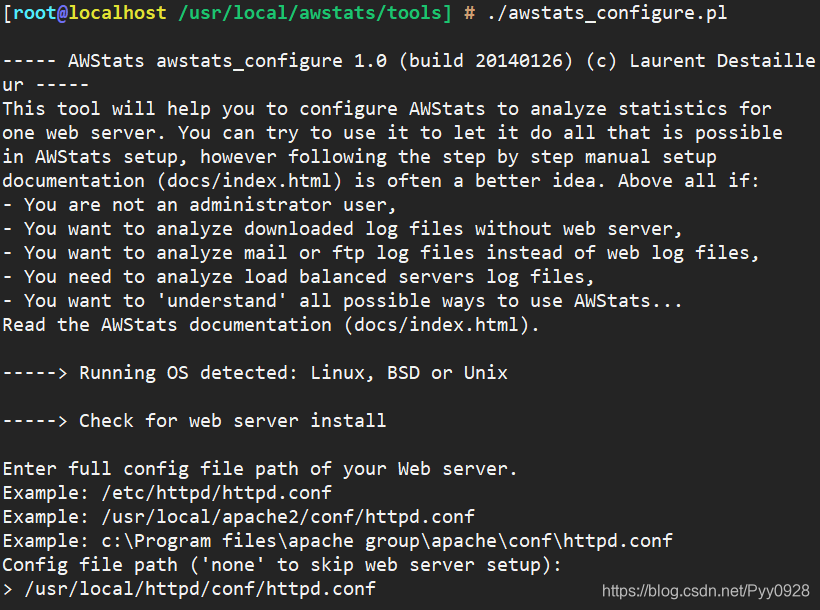
Task: Click the entered path /usr/local/httpd/conf/httpd.conf
Action: [x=200, y=589]
